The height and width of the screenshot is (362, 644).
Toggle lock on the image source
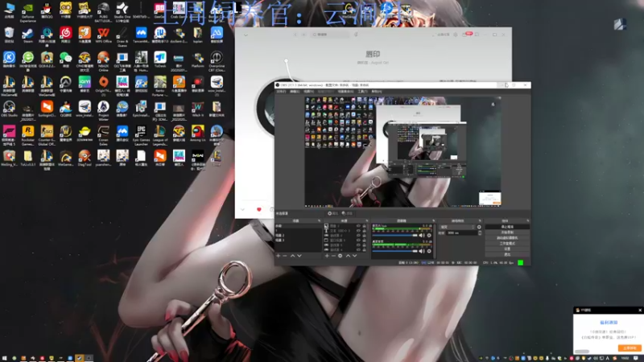[364, 226]
